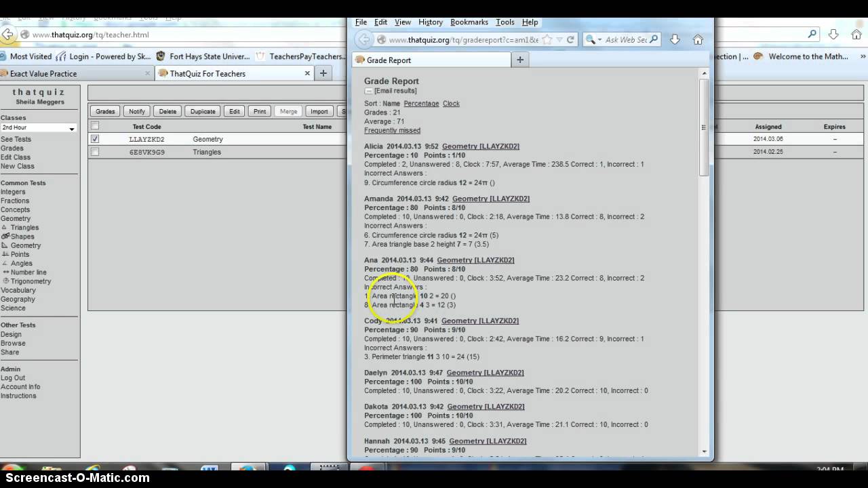Open the 2nd Hour class dropdown
Viewport: 868px width, 488px height.
38,127
